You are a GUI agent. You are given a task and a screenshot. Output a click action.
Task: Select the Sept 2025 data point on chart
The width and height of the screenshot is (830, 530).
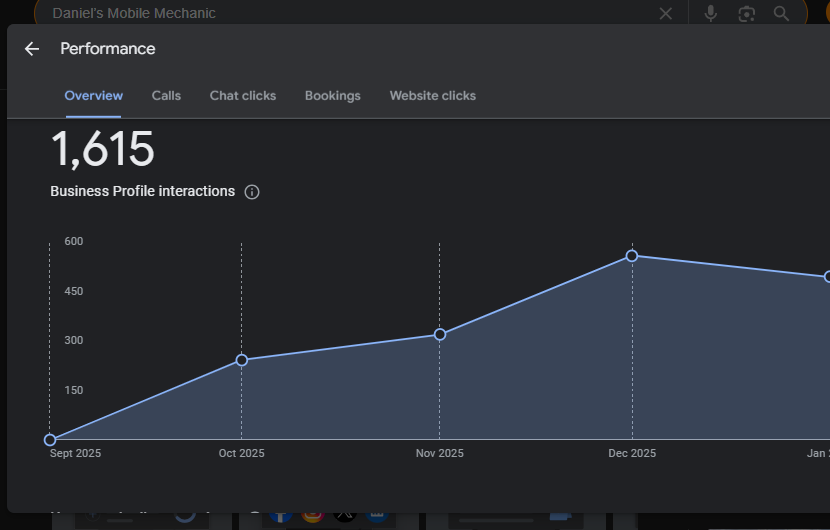click(x=50, y=440)
